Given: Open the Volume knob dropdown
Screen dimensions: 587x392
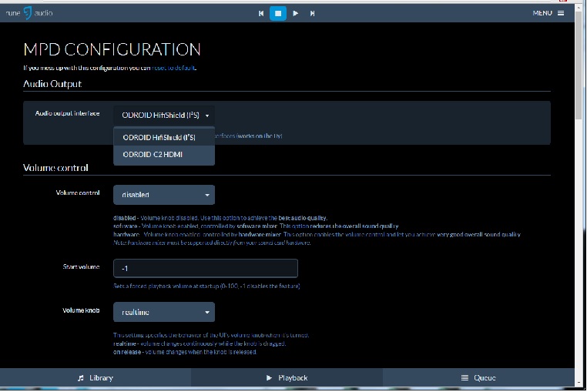Looking at the screenshot, I should click(164, 312).
